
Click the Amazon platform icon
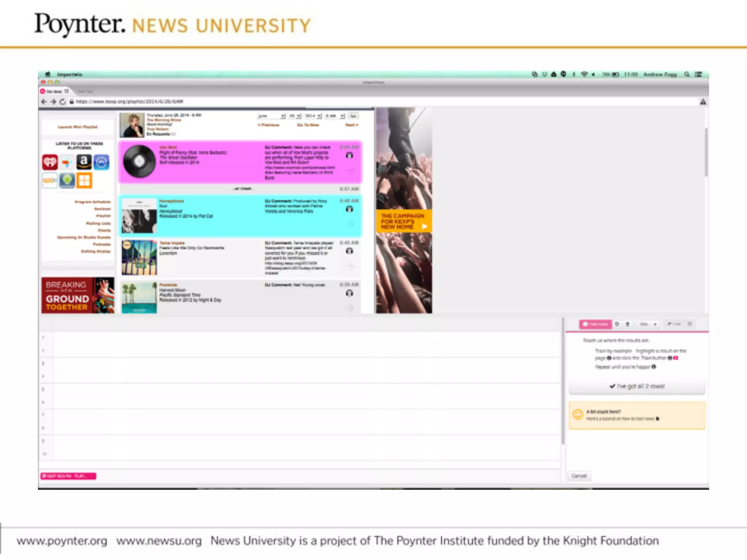coord(84,162)
